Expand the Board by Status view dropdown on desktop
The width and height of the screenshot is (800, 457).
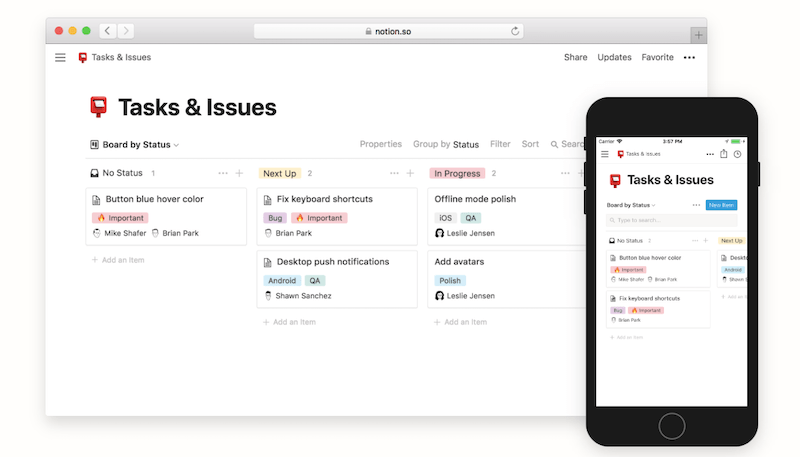pos(135,145)
